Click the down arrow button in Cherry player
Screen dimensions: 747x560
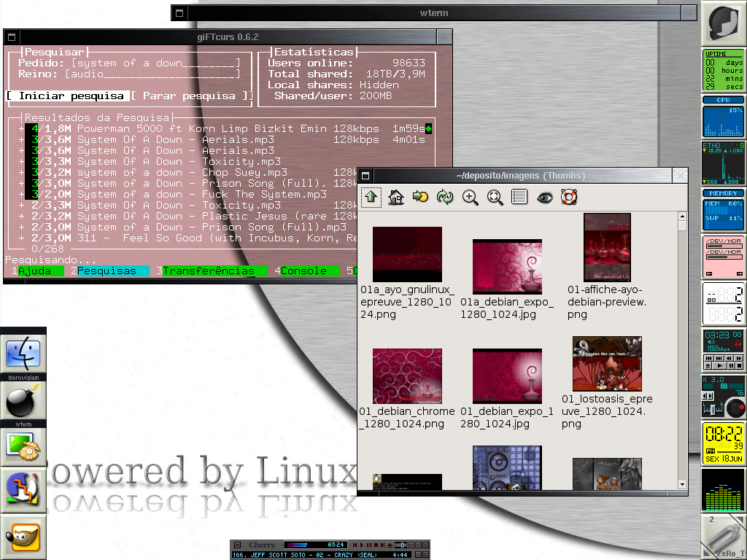click(411, 545)
